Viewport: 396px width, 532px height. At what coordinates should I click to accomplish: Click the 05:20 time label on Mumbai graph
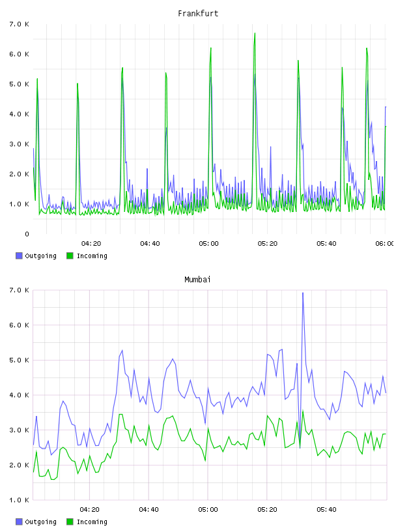pyautogui.click(x=267, y=510)
